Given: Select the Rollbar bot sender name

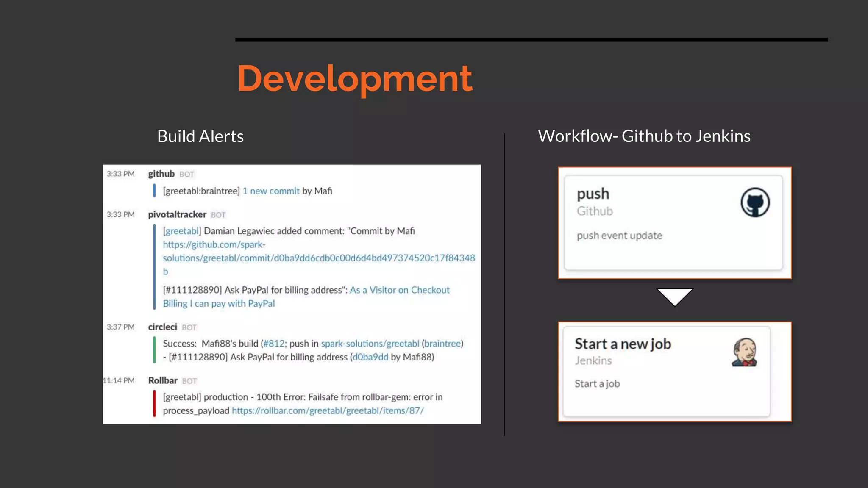Looking at the screenshot, I should 162,380.
